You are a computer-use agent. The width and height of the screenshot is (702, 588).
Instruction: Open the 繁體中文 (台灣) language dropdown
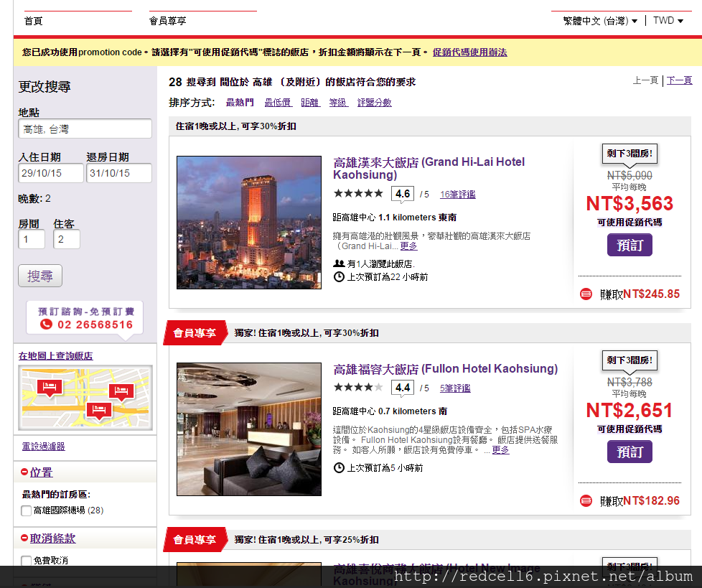tap(600, 21)
